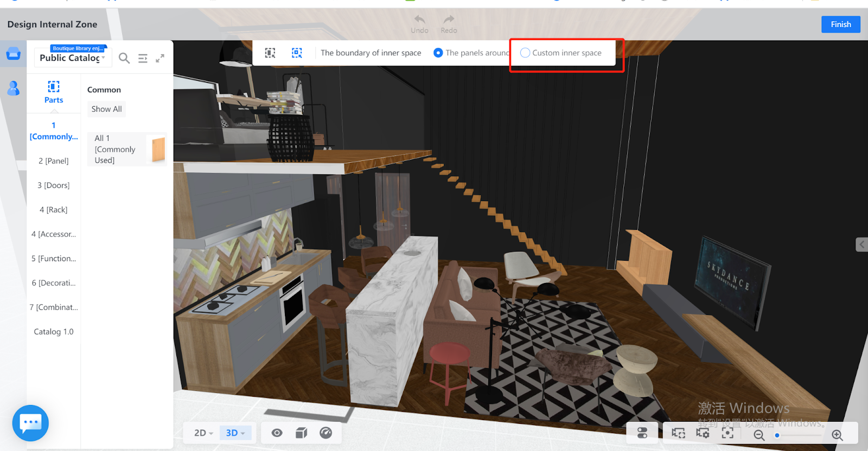Click 'The boundary of inner space' label

pyautogui.click(x=371, y=53)
